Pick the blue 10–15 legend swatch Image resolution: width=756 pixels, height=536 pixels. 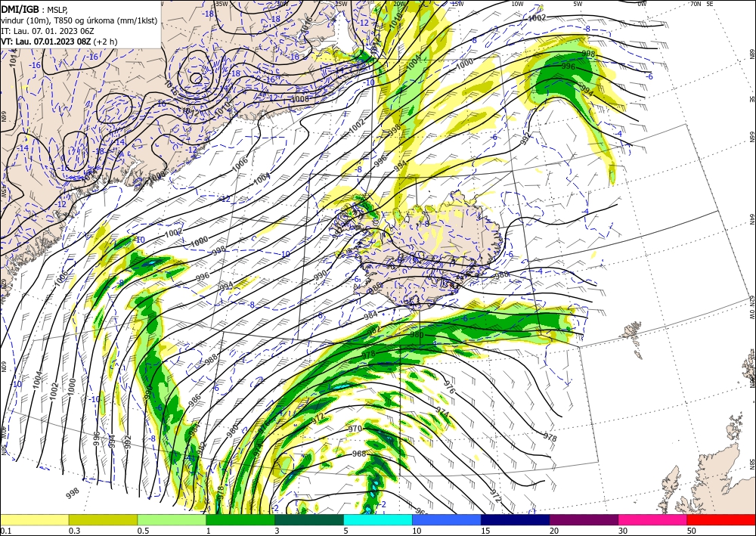447,519
